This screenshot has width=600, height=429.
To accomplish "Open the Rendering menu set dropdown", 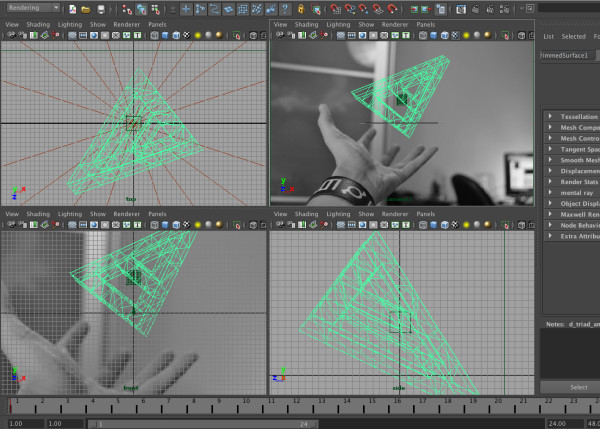I will coord(33,8).
